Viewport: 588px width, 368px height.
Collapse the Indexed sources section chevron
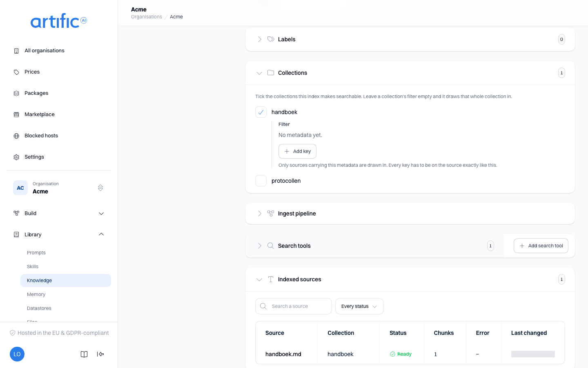pyautogui.click(x=259, y=279)
